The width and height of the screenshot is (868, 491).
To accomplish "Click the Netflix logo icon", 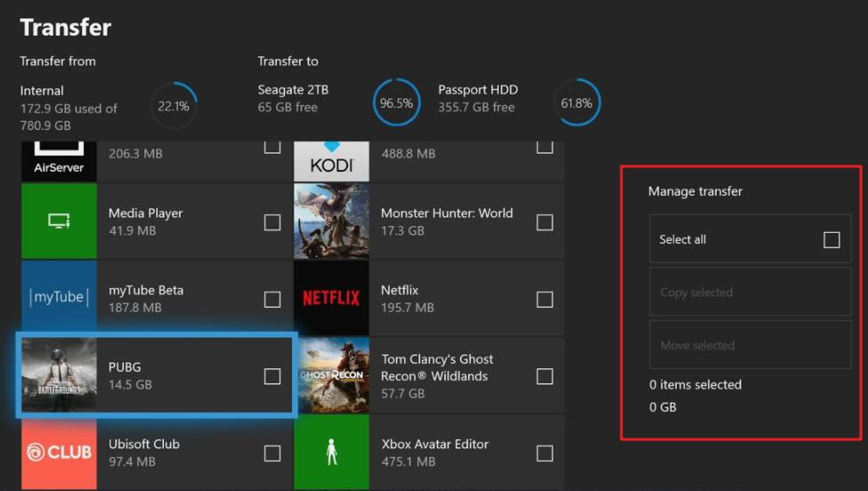I will (x=331, y=298).
